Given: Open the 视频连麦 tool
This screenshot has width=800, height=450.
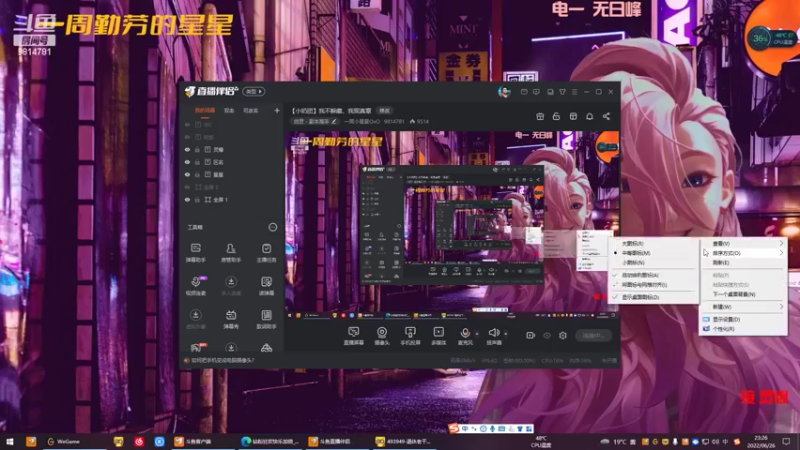Looking at the screenshot, I should click(195, 286).
